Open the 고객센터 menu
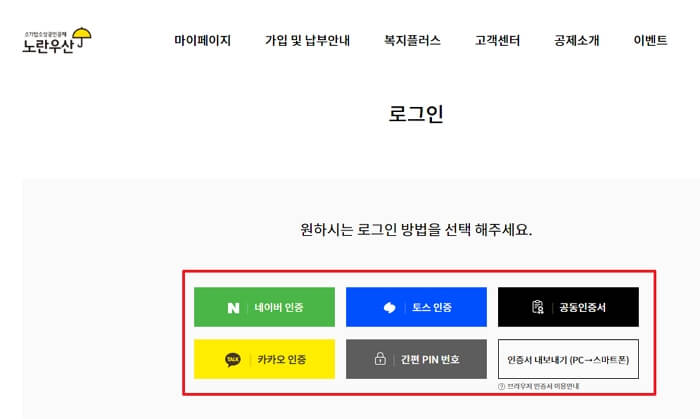This screenshot has height=419, width=700. 497,41
